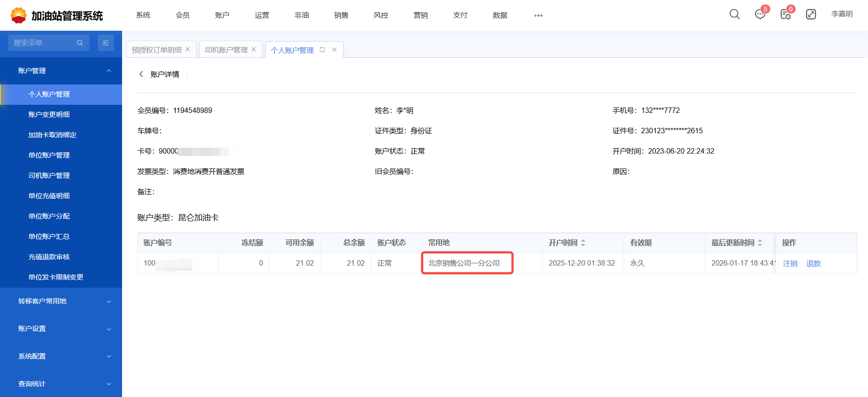Image resolution: width=868 pixels, height=397 pixels.
Task: Sort the table by 开户时间 column
Action: [x=583, y=243]
